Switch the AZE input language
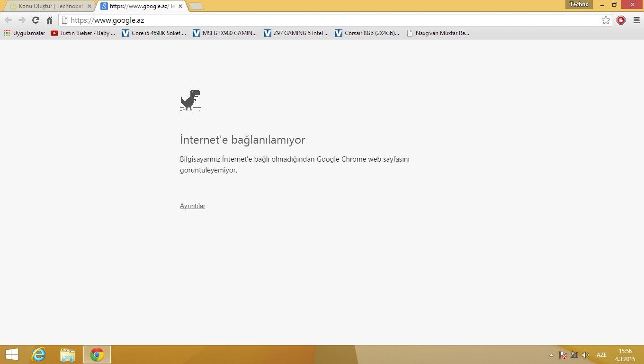 click(x=601, y=355)
